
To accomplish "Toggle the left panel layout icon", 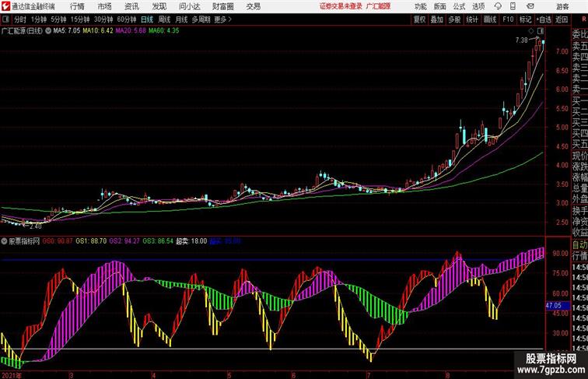I will [5, 19].
